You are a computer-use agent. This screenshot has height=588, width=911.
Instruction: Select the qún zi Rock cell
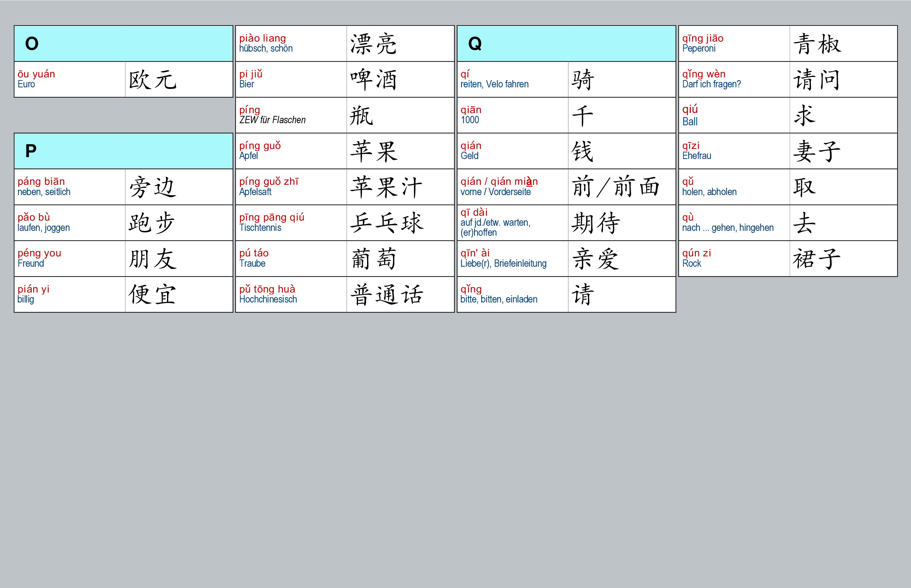pos(734,259)
